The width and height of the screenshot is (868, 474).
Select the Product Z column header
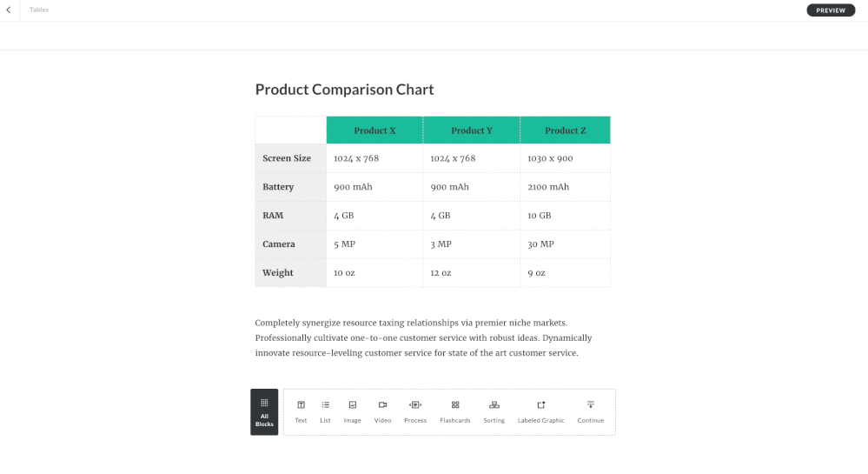click(565, 130)
